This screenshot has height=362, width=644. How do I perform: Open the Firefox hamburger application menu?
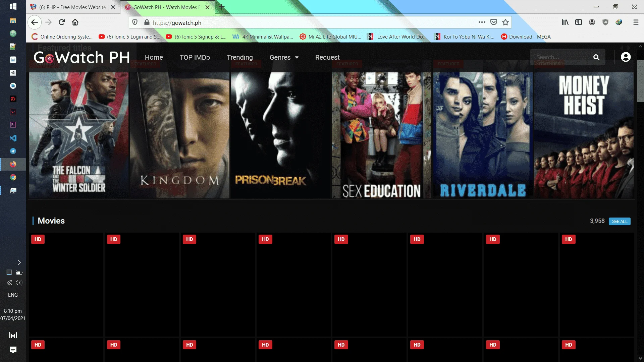coord(636,22)
